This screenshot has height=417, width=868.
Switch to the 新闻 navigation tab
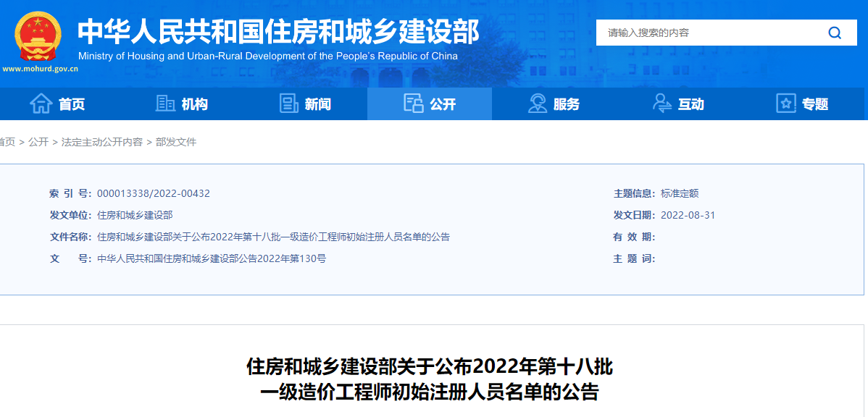coord(317,104)
